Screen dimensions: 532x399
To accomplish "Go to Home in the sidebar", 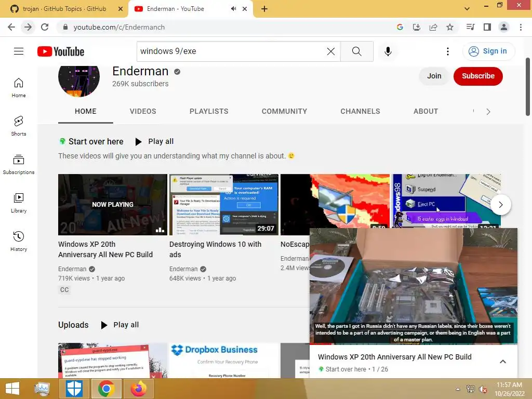I will (19, 87).
